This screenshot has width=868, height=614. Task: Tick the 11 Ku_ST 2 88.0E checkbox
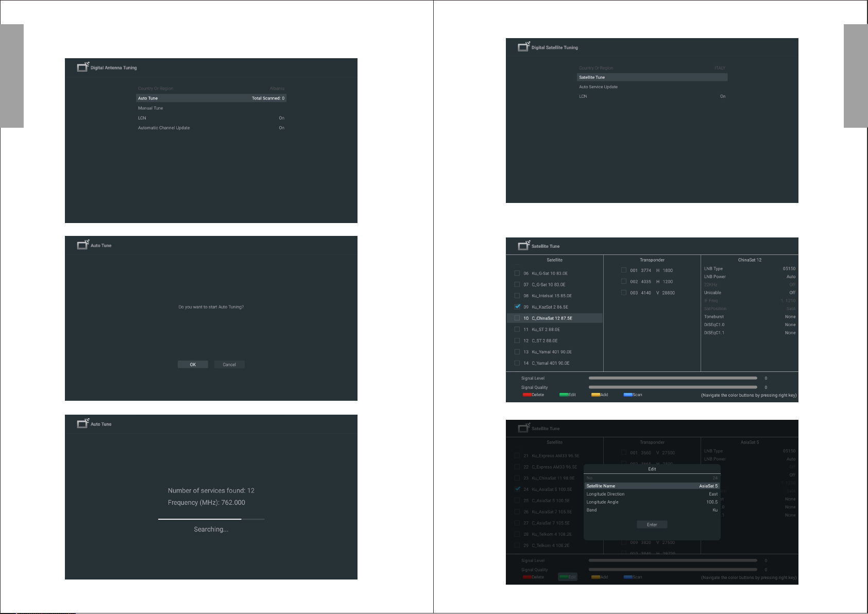[x=517, y=329]
